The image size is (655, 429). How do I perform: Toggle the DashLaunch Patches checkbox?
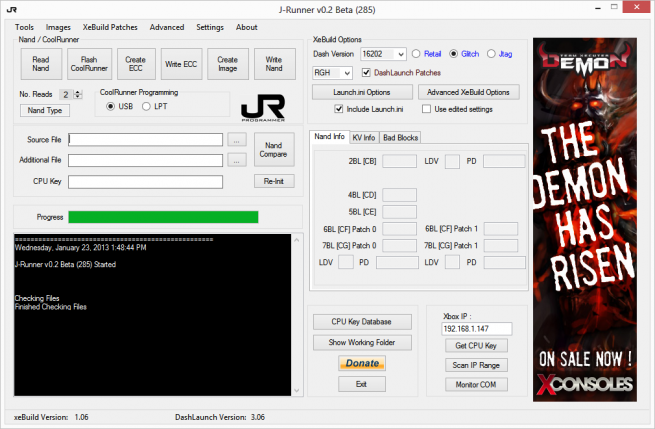(x=366, y=73)
